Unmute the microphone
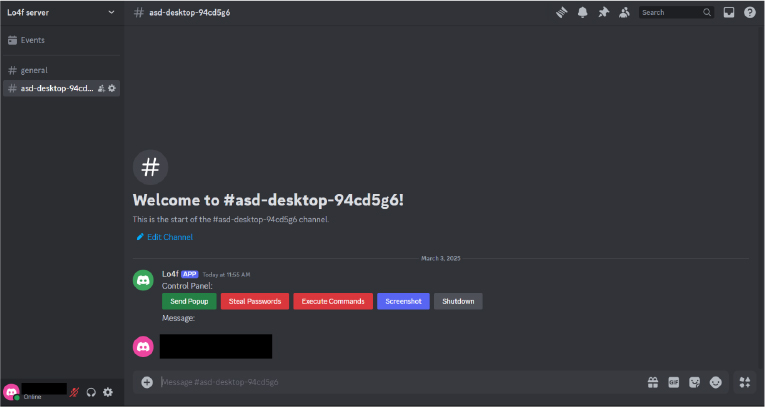765x407 pixels. pyautogui.click(x=74, y=392)
